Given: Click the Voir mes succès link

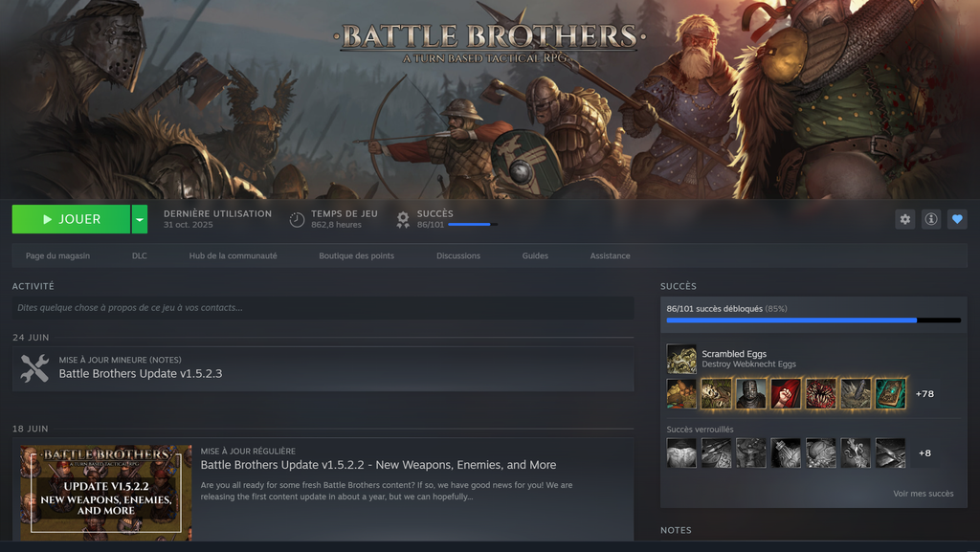Looking at the screenshot, I should pyautogui.click(x=924, y=494).
